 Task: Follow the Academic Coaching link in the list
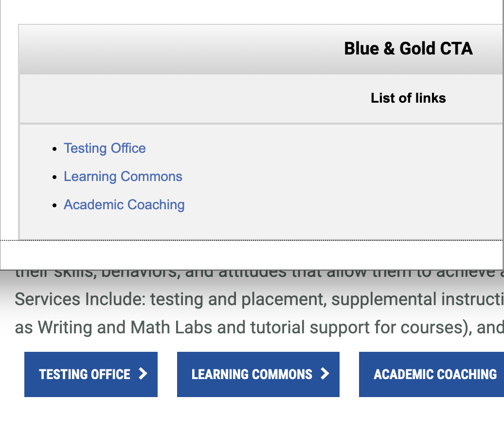[124, 205]
